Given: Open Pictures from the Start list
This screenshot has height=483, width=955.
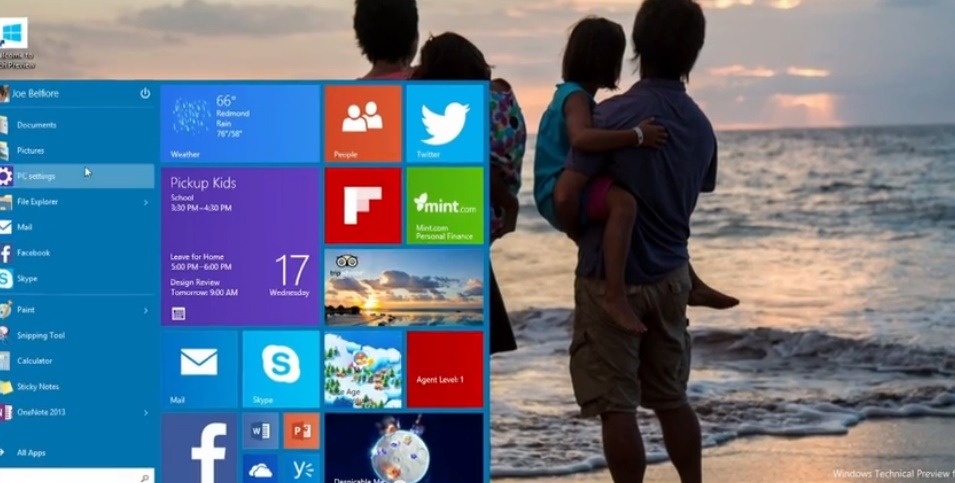Looking at the screenshot, I should click(77, 150).
